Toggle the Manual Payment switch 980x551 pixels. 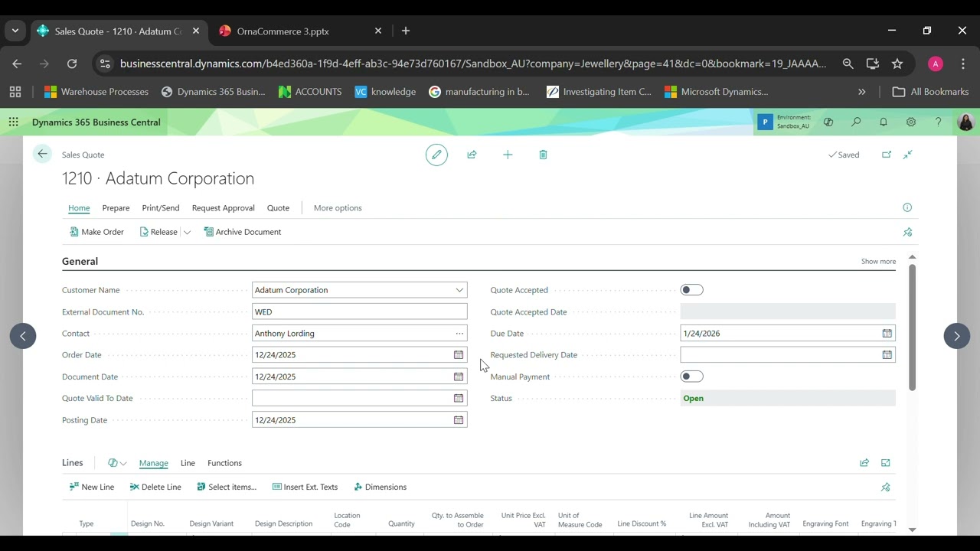click(x=691, y=377)
